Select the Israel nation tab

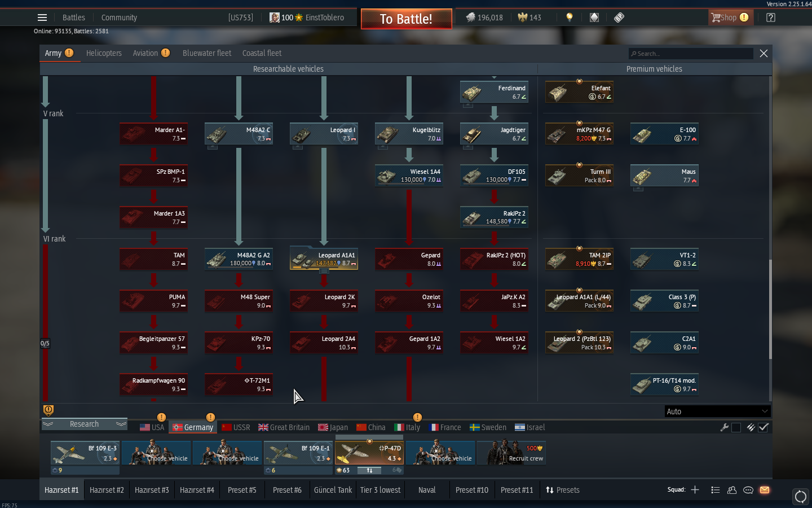pos(529,427)
